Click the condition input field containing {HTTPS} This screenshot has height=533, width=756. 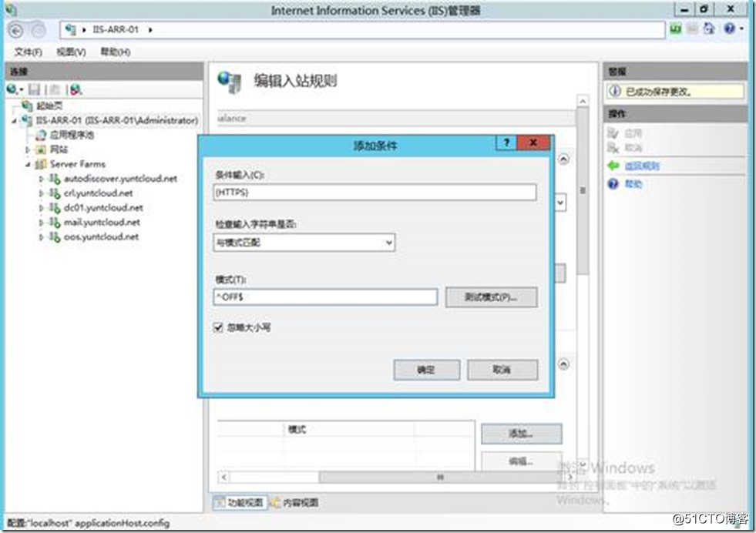375,192
